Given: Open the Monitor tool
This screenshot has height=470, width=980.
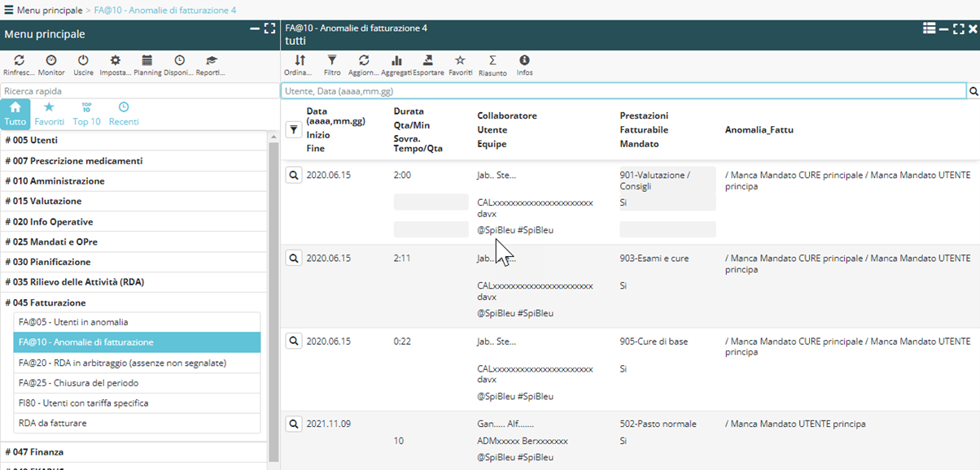Looking at the screenshot, I should [x=51, y=61].
